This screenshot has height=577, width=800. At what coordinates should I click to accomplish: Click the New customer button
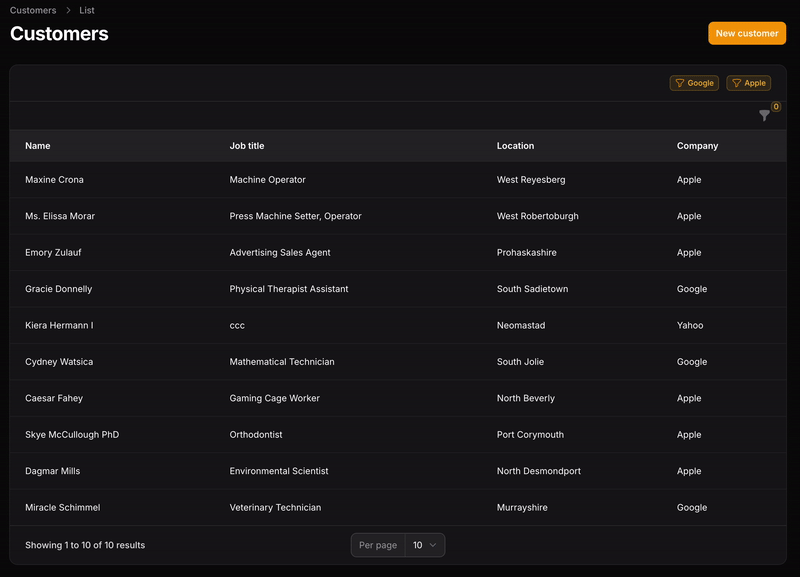click(x=747, y=33)
